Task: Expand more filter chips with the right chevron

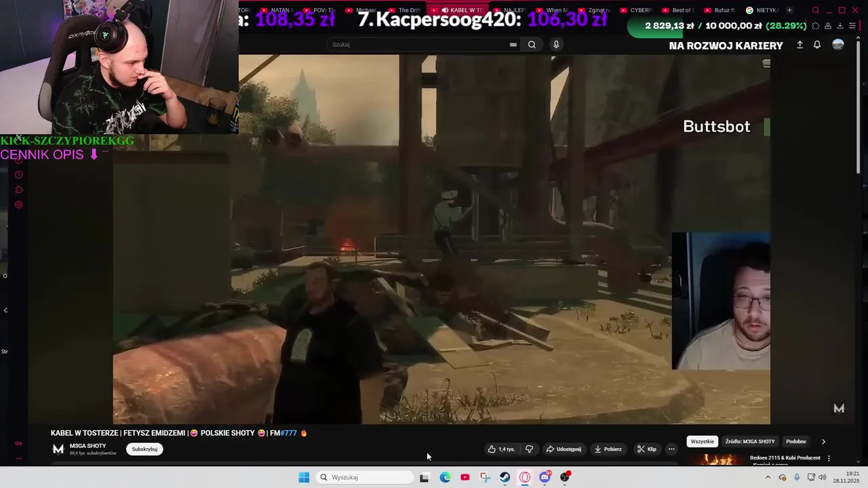Action: point(823,441)
